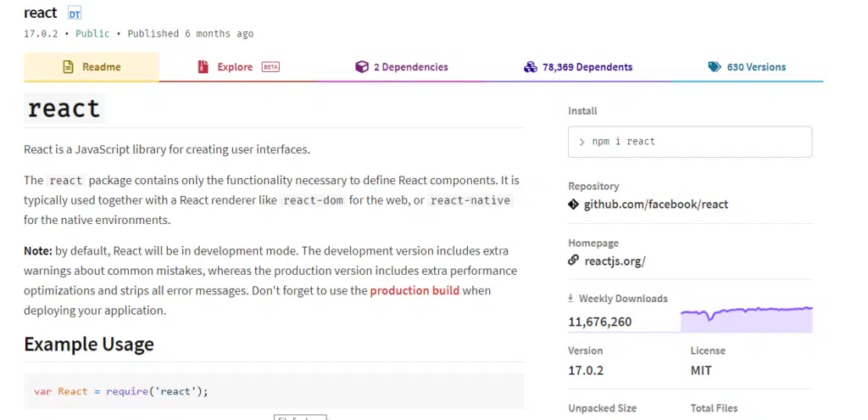
Task: Click the 17.0.2 value under Version
Action: [586, 370]
